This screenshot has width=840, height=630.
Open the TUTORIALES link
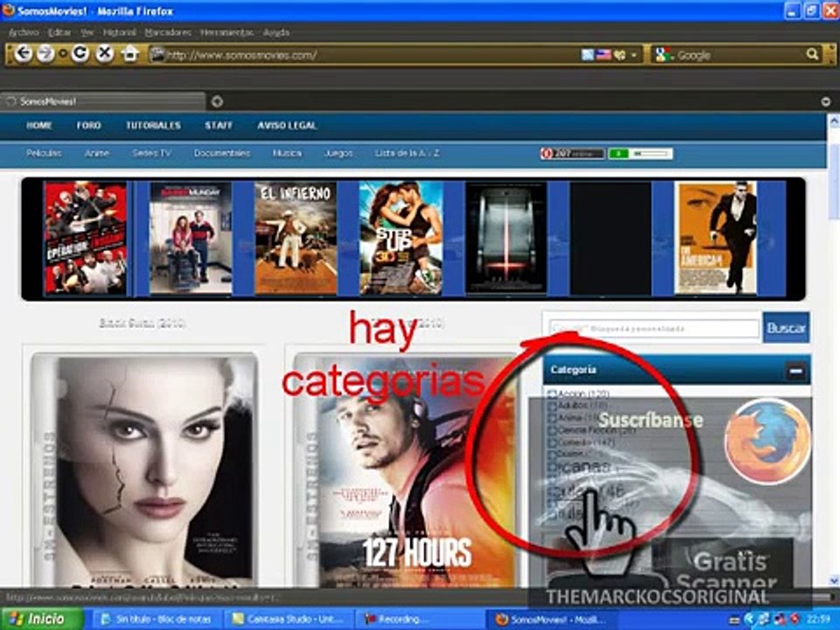pyautogui.click(x=153, y=125)
